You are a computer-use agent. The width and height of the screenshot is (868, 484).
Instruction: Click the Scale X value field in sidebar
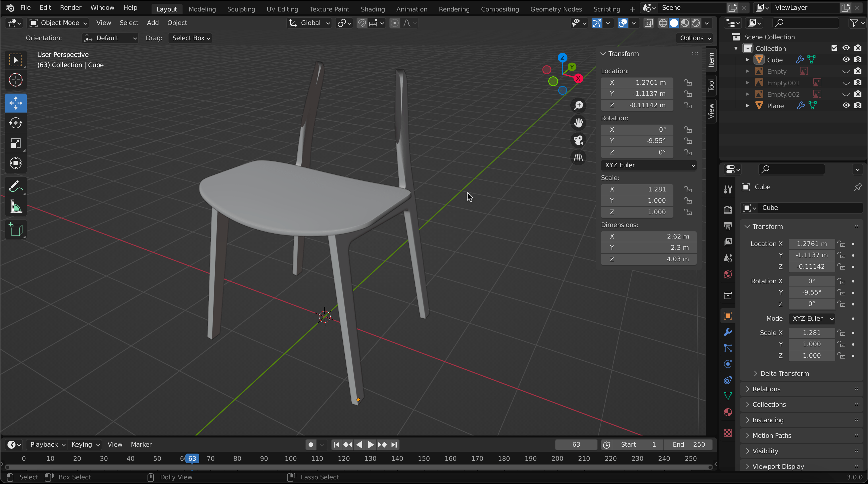637,189
